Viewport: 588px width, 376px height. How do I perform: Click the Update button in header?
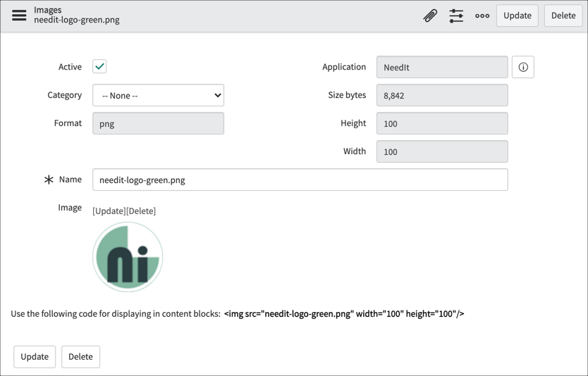pyautogui.click(x=517, y=15)
